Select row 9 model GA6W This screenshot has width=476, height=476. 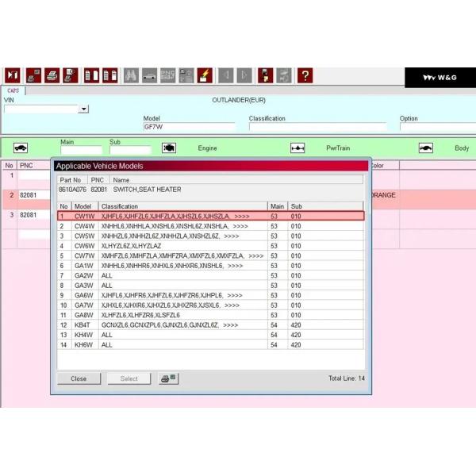tap(210, 295)
